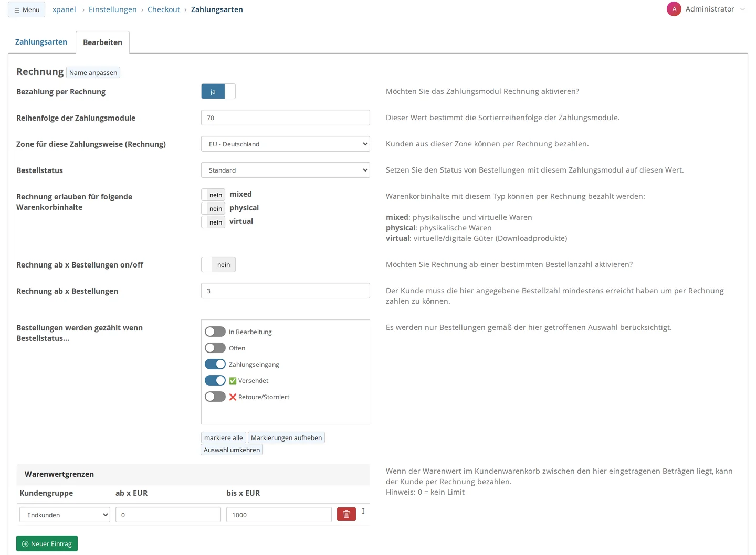Click the Administrator avatar icon
This screenshot has width=756, height=555.
click(x=674, y=9)
